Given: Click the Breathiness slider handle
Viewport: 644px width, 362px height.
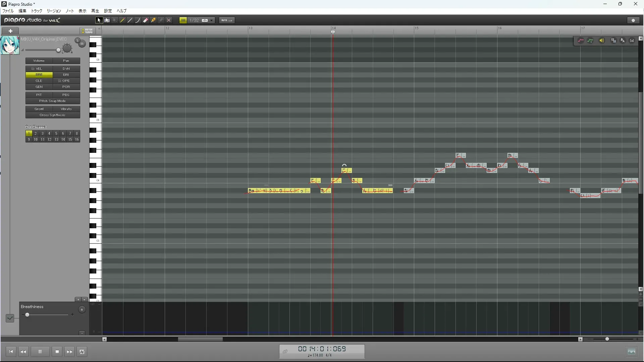Looking at the screenshot, I should click(27, 315).
